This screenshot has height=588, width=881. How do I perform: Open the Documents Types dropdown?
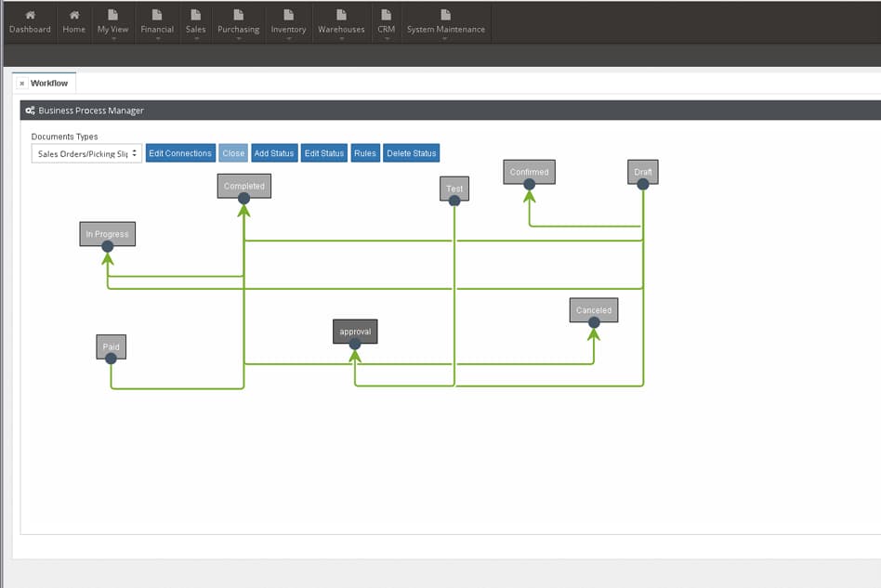point(86,153)
